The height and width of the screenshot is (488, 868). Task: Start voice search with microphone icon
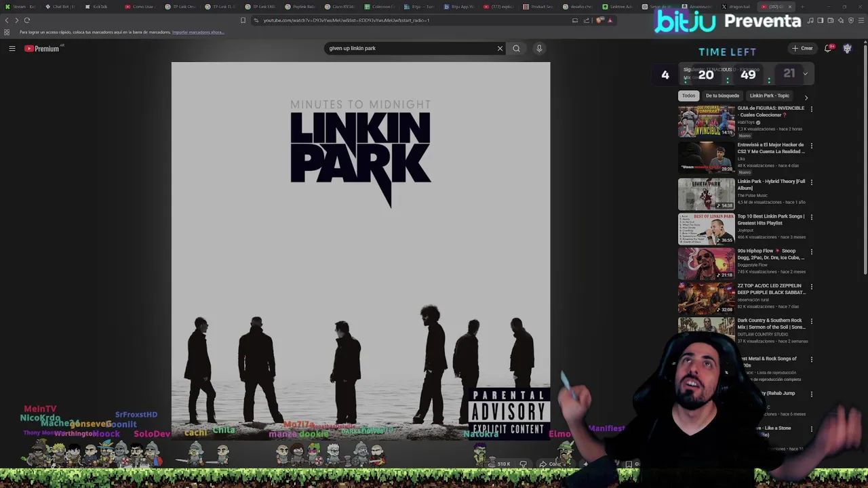[539, 48]
